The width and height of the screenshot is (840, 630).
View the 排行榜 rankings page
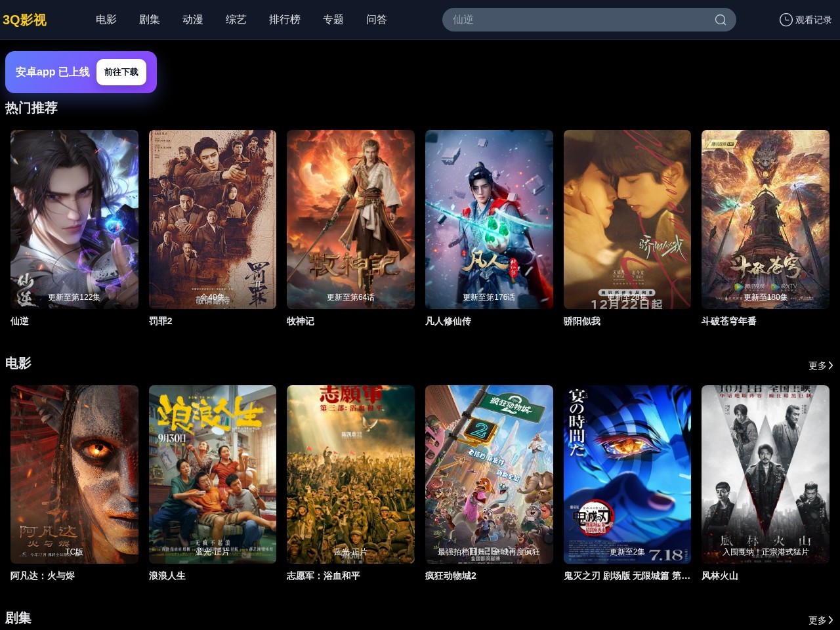point(285,20)
